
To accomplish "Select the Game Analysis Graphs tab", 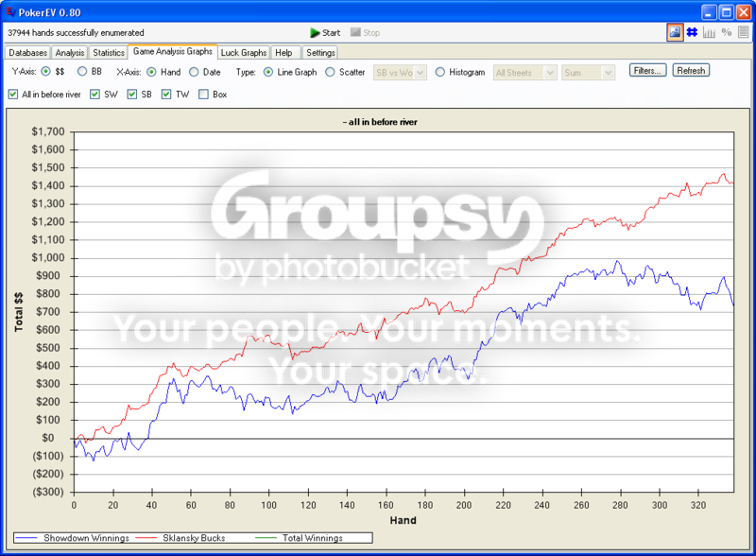I will pyautogui.click(x=173, y=51).
